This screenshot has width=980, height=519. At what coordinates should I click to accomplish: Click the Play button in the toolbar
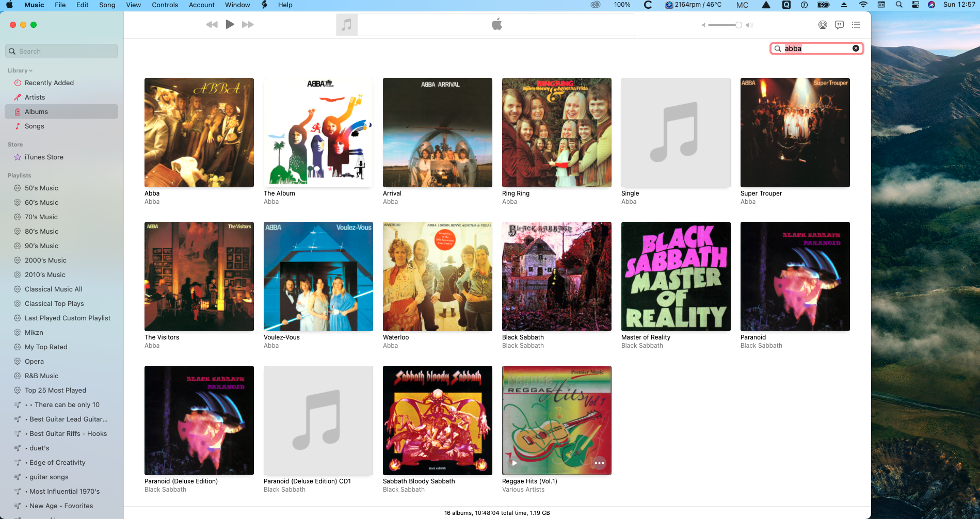pos(230,24)
